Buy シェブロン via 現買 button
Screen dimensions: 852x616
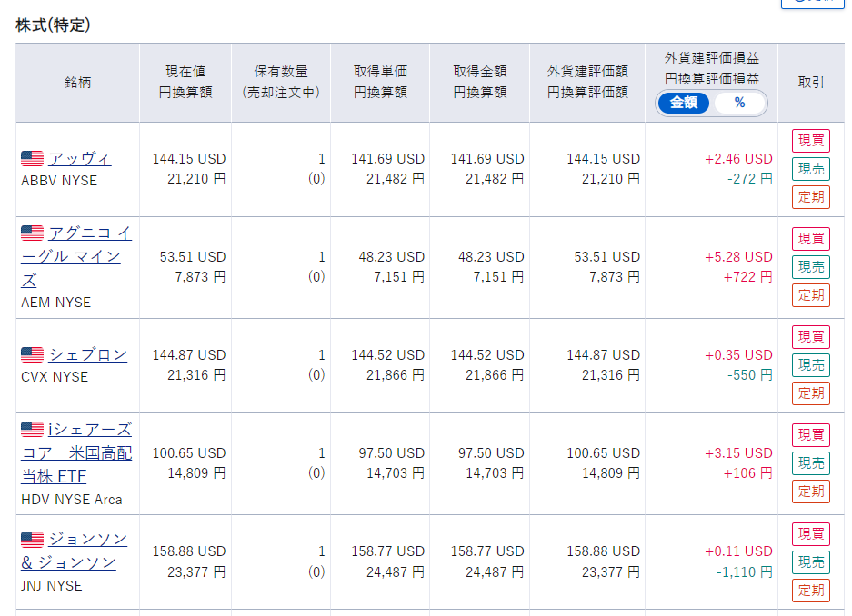[810, 337]
